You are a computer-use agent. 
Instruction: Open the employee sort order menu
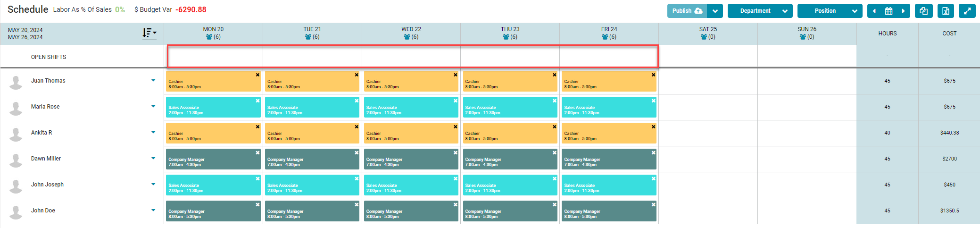point(149,33)
